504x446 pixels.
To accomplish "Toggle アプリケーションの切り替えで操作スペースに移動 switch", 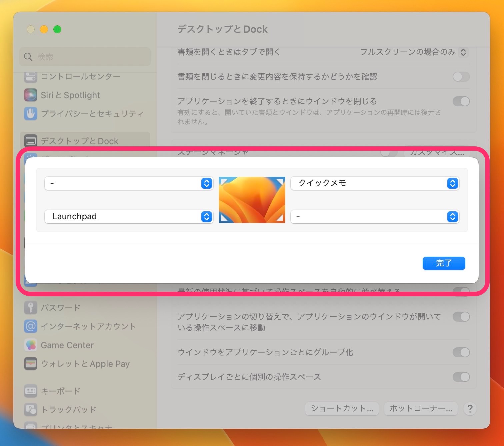I will 461,317.
